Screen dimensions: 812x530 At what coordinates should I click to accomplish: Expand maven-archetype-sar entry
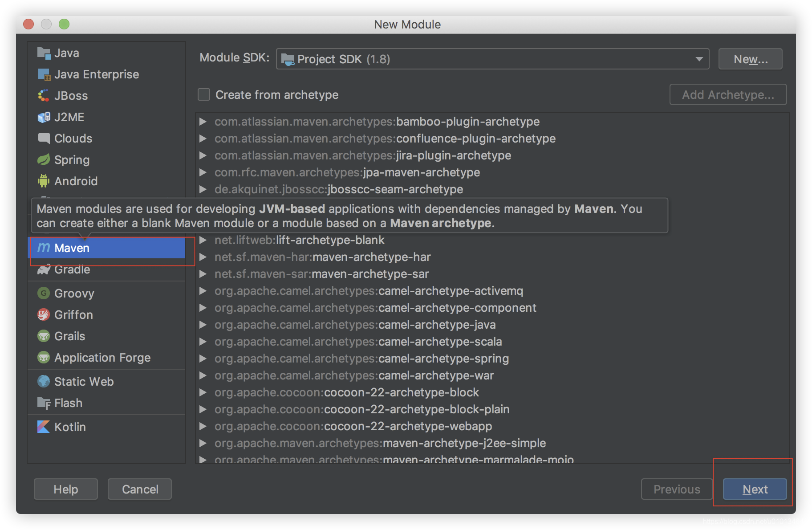pyautogui.click(x=203, y=274)
